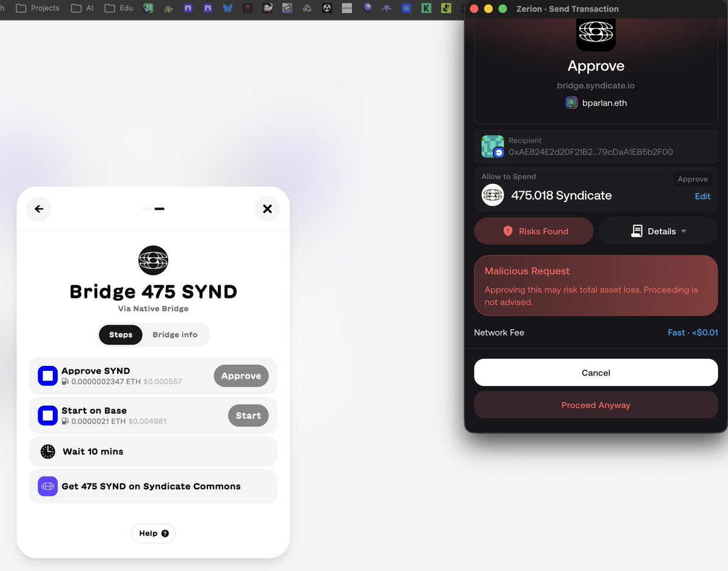
Task: Click the Malicious Request warning box
Action: tap(596, 285)
